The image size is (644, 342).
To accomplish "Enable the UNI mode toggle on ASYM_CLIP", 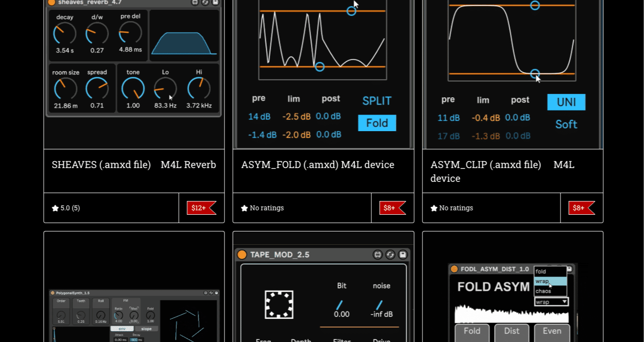I will 566,102.
